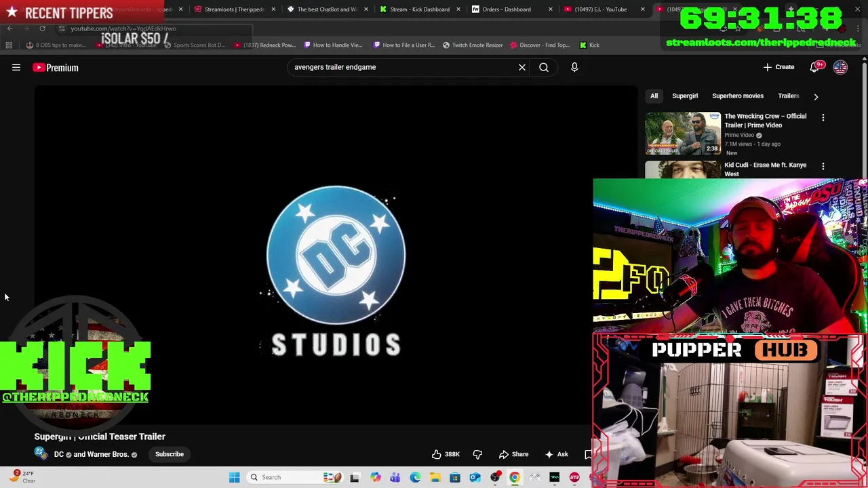The image size is (868, 488).
Task: Select the Supergirl filter chip
Action: [685, 96]
